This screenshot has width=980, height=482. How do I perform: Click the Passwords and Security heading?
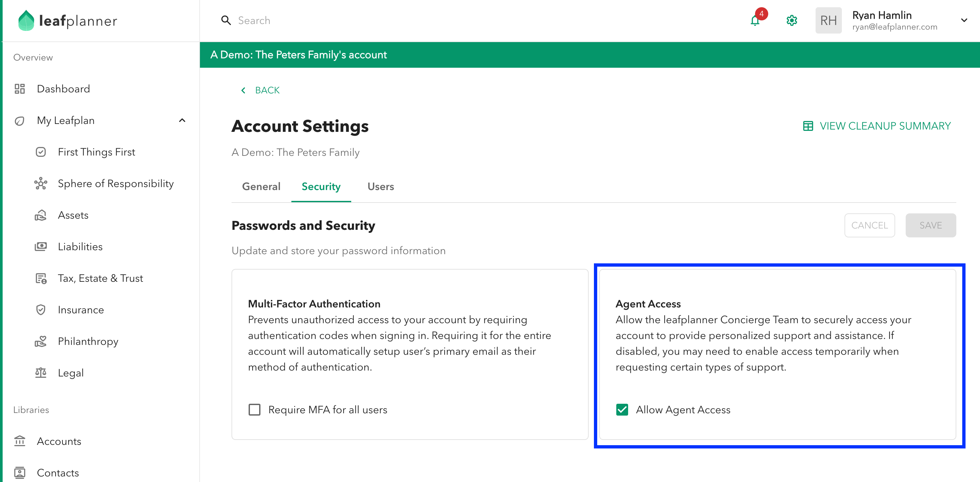point(303,226)
